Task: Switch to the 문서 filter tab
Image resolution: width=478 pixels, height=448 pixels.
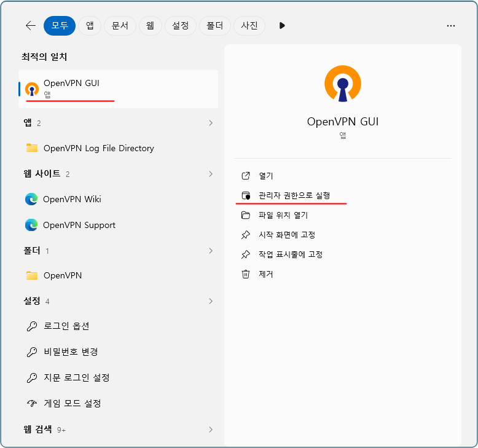Action: pyautogui.click(x=120, y=26)
